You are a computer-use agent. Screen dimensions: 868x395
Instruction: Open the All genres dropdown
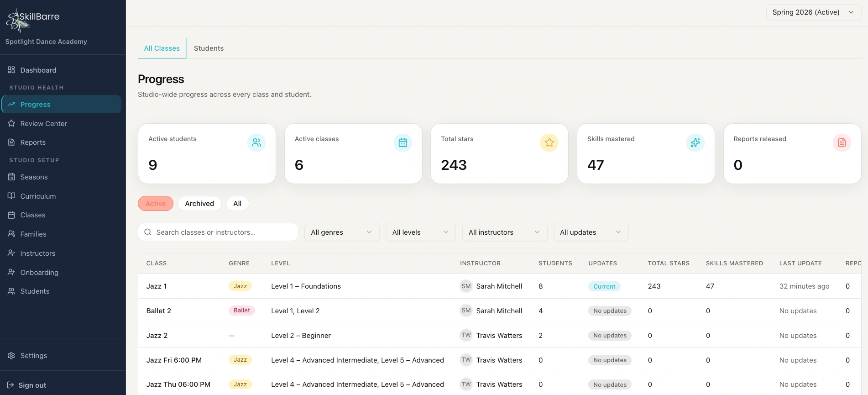tap(342, 232)
